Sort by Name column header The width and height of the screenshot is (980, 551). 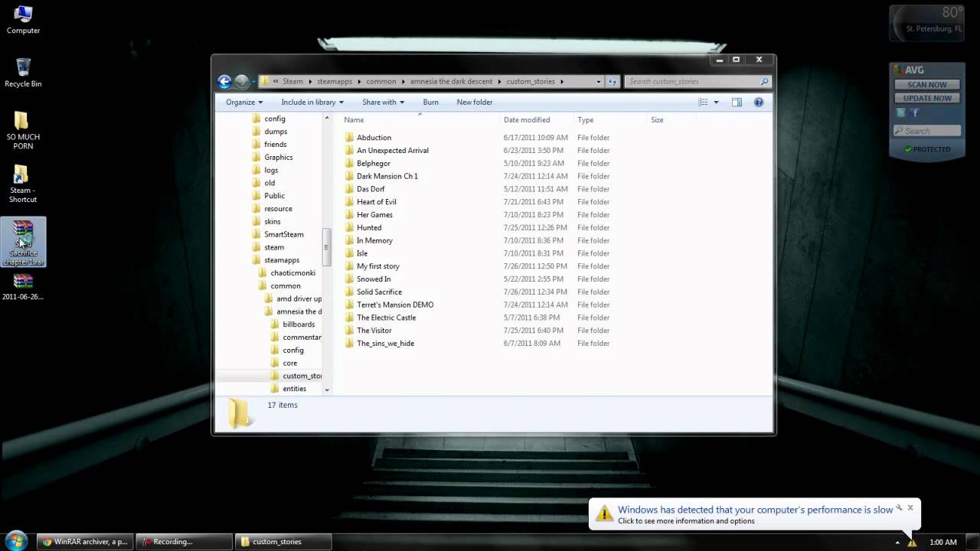(420, 119)
